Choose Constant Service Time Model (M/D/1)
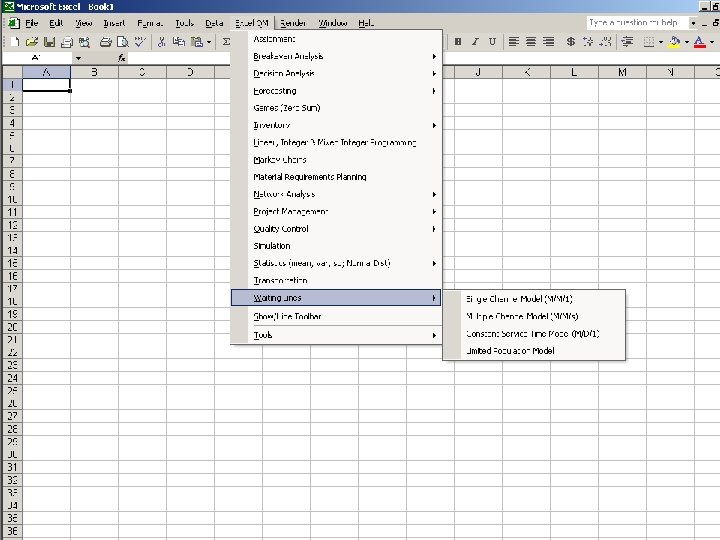This screenshot has height=540, width=720. pos(534,334)
